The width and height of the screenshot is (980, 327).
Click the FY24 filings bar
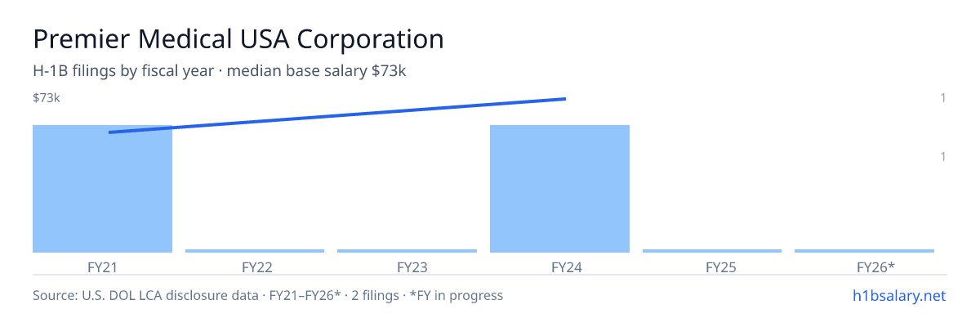[x=559, y=189]
